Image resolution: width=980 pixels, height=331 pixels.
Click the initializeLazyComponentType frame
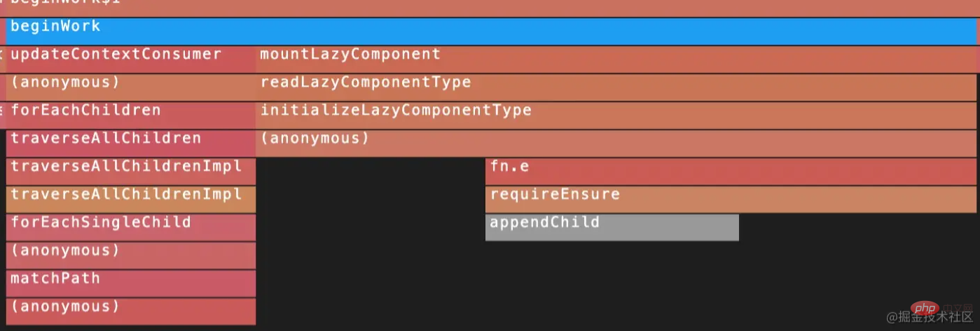click(x=616, y=115)
